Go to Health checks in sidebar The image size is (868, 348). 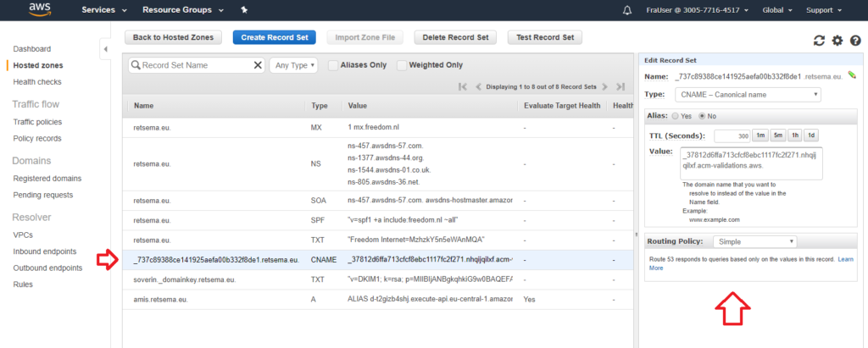pos(37,82)
